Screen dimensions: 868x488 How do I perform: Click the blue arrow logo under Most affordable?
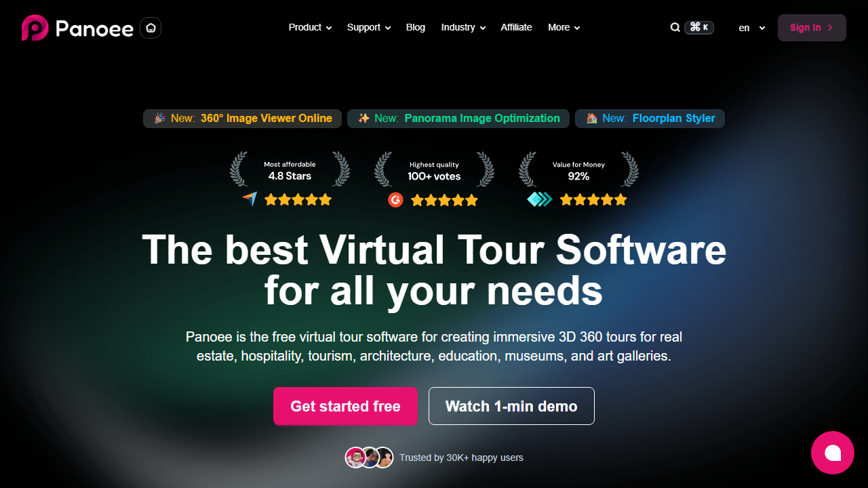coord(250,199)
